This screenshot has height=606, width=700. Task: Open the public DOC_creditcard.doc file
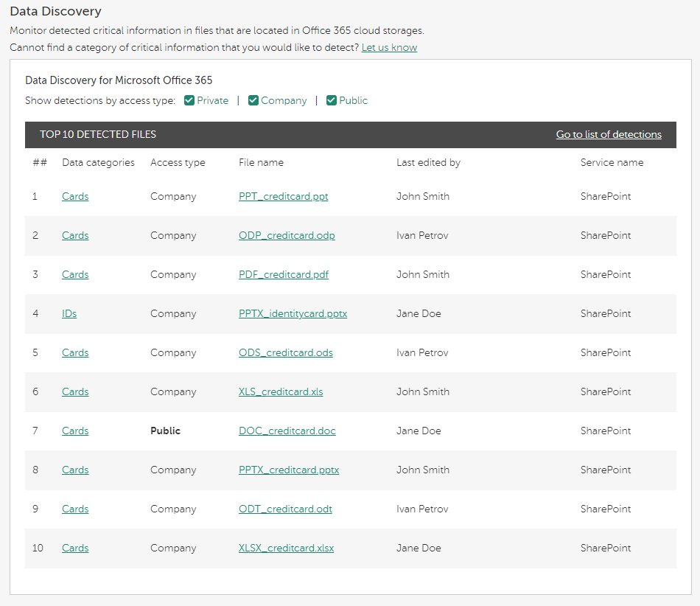coord(287,431)
